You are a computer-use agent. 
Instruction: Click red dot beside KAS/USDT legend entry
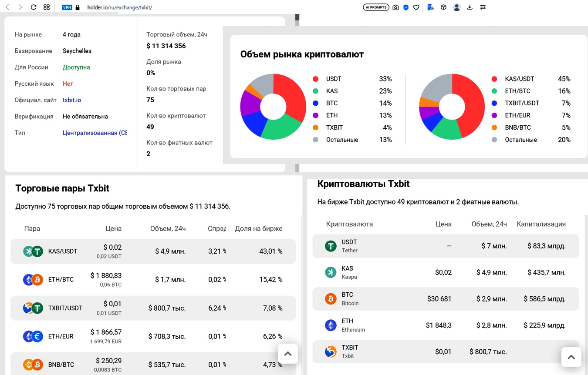coord(494,79)
